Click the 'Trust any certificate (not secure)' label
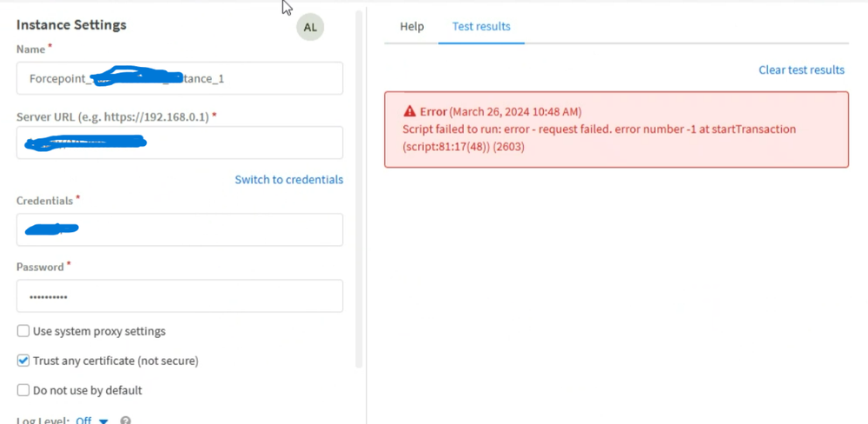868x424 pixels. tap(116, 361)
